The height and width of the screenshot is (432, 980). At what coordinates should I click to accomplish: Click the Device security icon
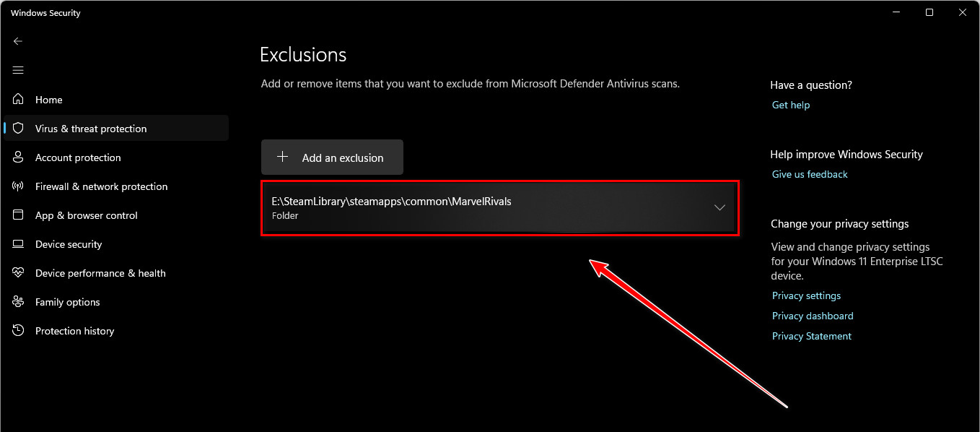(x=19, y=244)
